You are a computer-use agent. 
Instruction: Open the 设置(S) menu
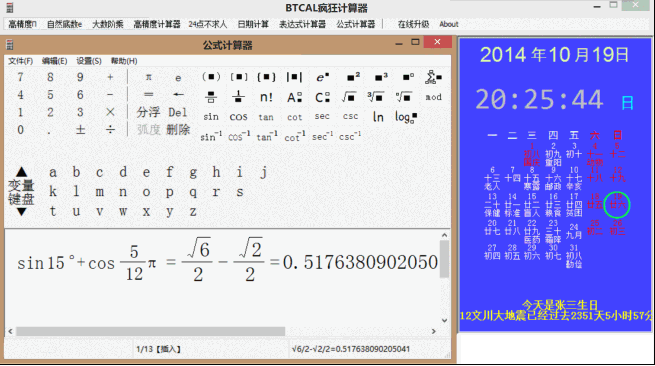[x=89, y=61]
